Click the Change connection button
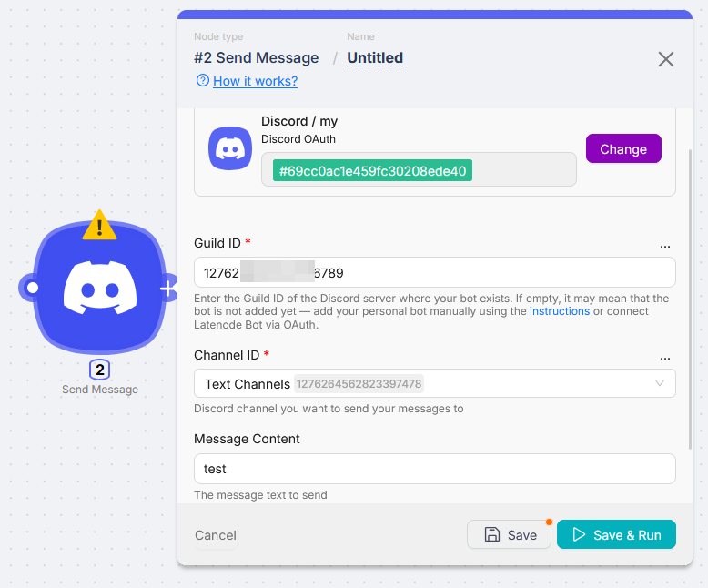The width and height of the screenshot is (708, 588). pyautogui.click(x=623, y=149)
